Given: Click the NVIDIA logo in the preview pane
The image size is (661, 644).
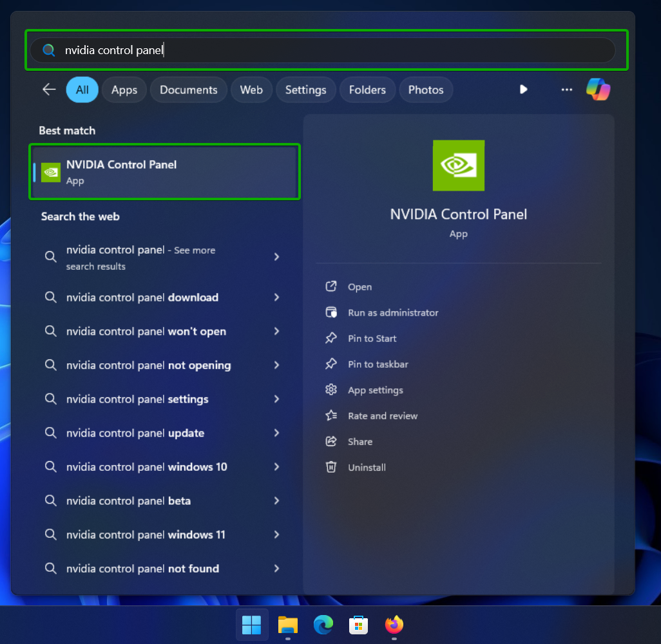Looking at the screenshot, I should click(458, 166).
